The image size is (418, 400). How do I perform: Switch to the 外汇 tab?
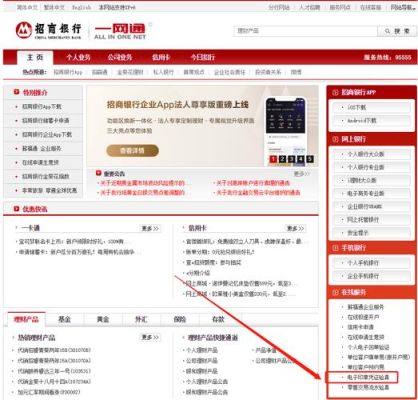(141, 319)
